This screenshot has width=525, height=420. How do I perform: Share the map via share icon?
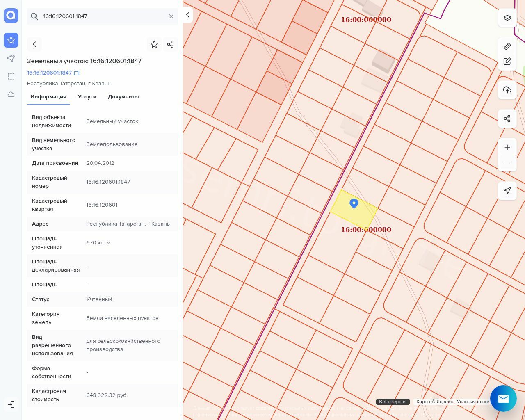(507, 119)
